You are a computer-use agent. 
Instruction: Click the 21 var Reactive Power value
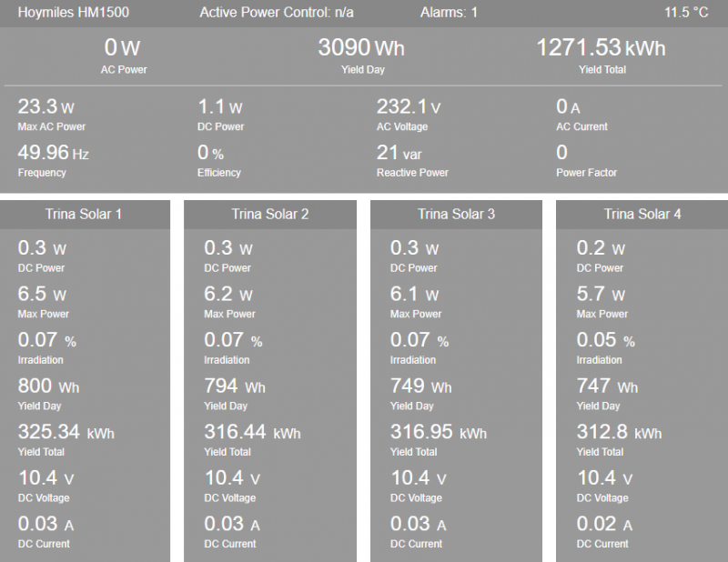[x=399, y=153]
